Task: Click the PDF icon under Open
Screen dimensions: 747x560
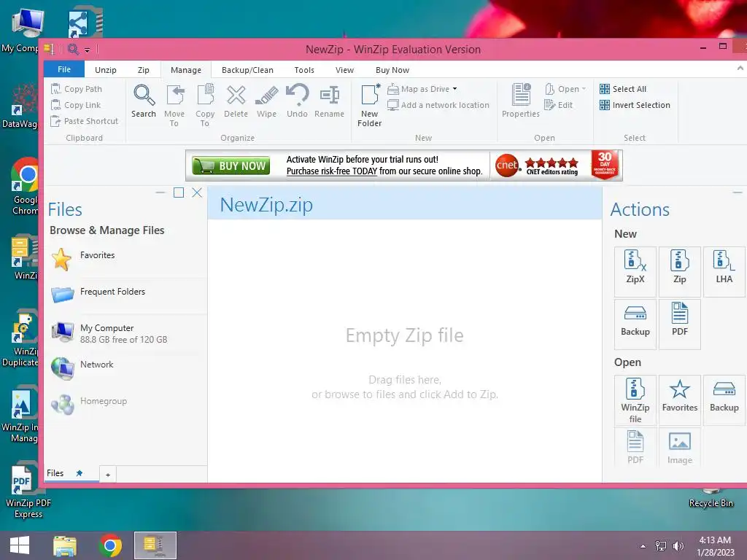Action: click(635, 447)
